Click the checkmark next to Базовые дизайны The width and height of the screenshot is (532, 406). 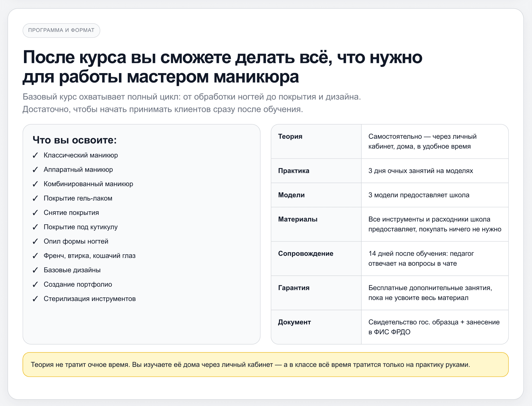coord(35,270)
